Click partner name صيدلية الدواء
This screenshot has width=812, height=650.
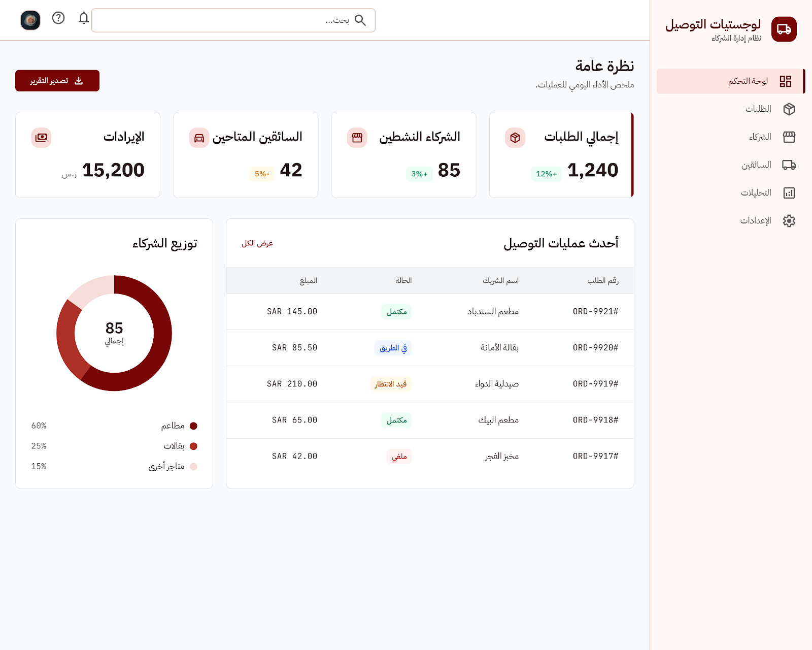(x=496, y=384)
